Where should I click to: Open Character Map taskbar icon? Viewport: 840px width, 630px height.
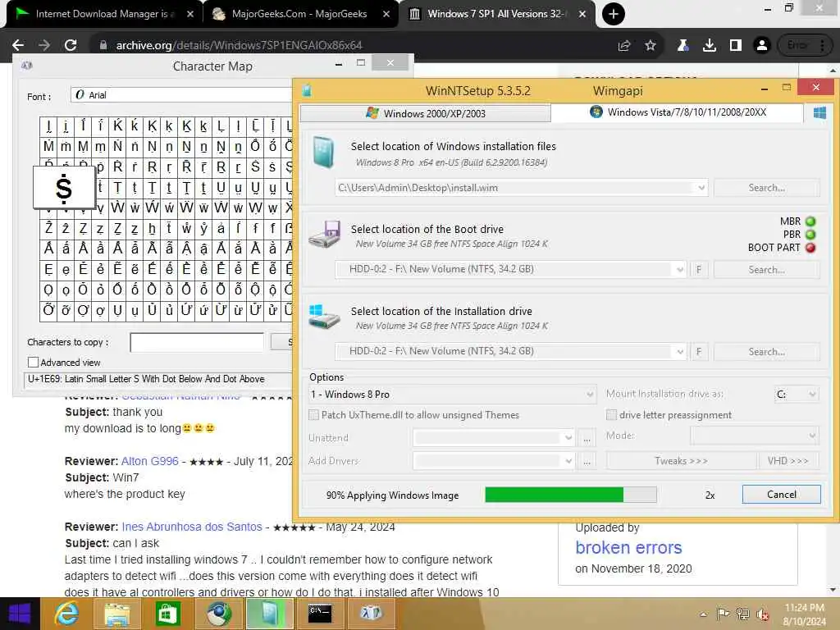371,614
